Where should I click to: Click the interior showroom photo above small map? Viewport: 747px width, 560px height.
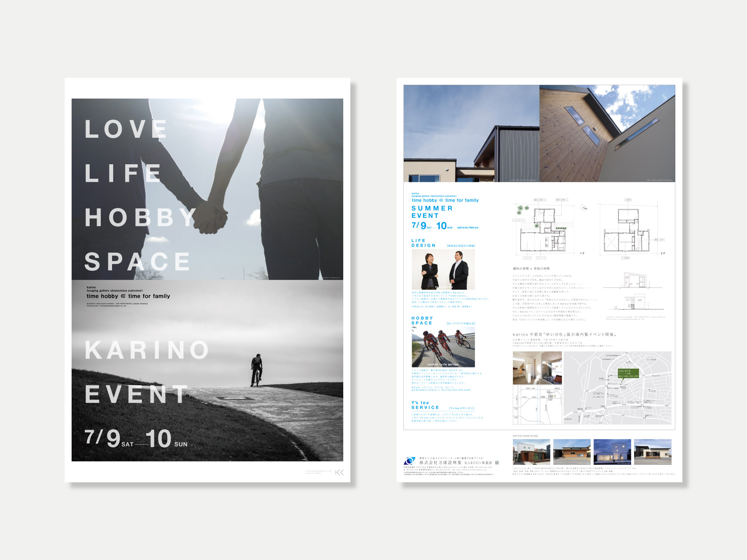pyautogui.click(x=537, y=368)
